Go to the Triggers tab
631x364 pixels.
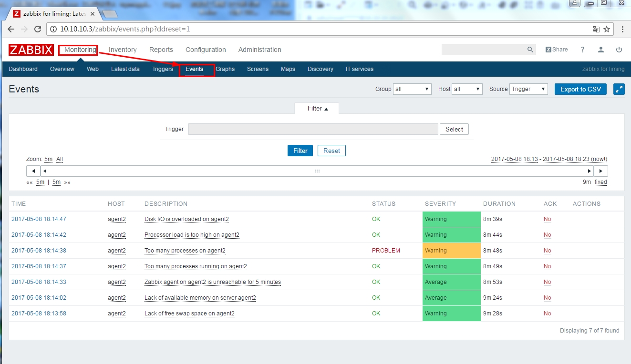click(163, 69)
